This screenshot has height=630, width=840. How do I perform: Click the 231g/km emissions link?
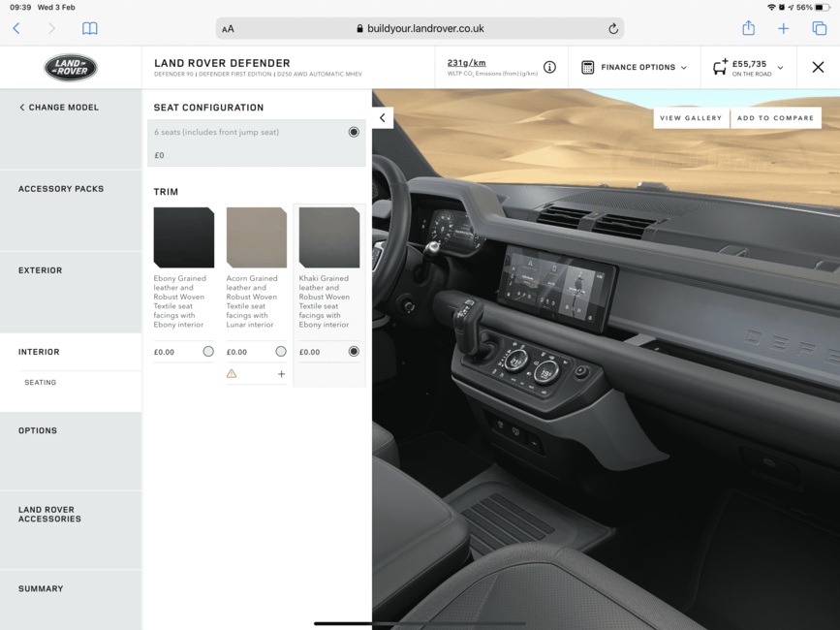(x=466, y=63)
